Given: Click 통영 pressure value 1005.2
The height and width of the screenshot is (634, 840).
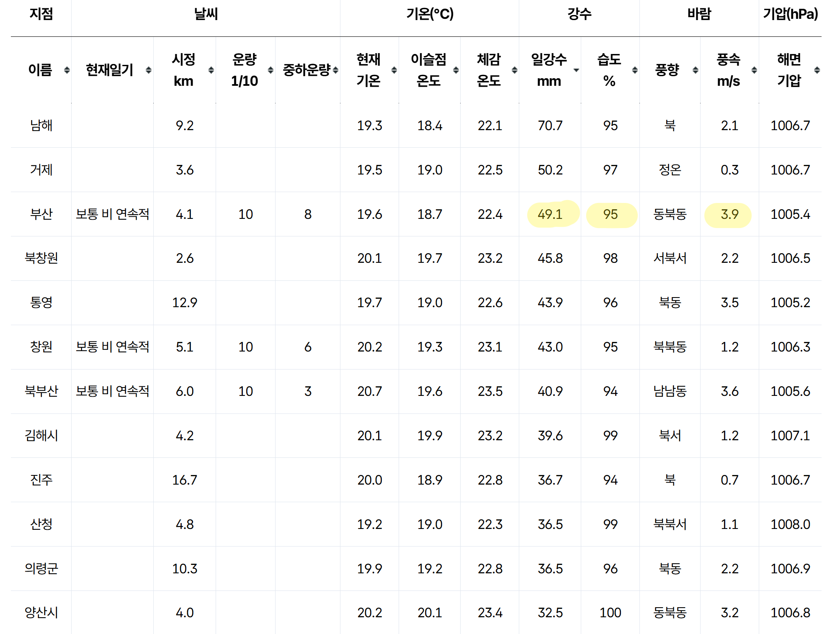Looking at the screenshot, I should [x=790, y=303].
